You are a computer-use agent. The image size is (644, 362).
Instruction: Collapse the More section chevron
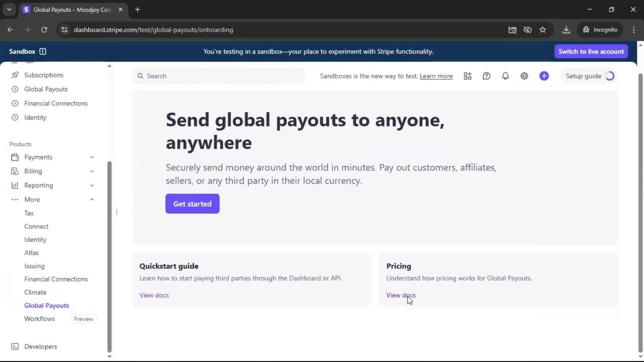92,199
